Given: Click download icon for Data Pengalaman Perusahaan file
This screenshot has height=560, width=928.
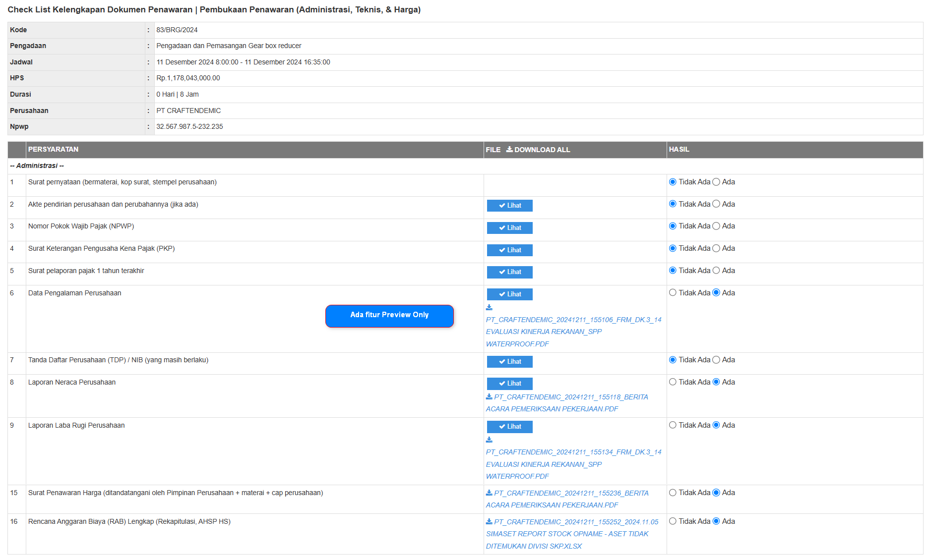Looking at the screenshot, I should (489, 307).
